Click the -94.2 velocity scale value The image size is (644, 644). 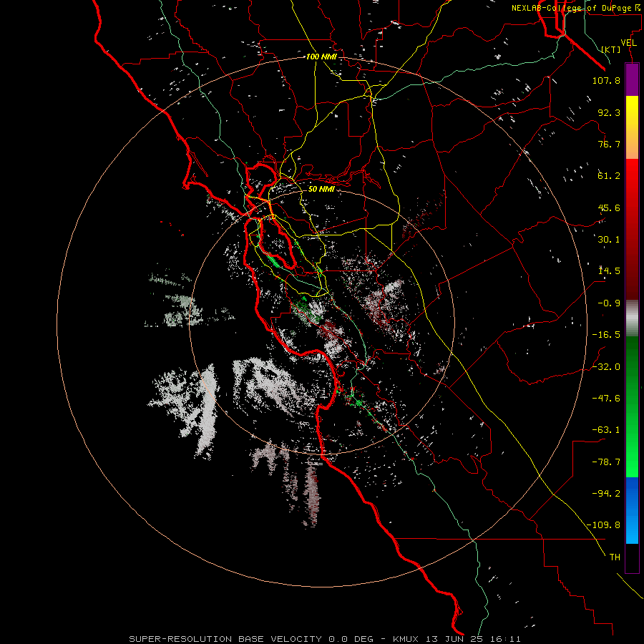pos(606,493)
